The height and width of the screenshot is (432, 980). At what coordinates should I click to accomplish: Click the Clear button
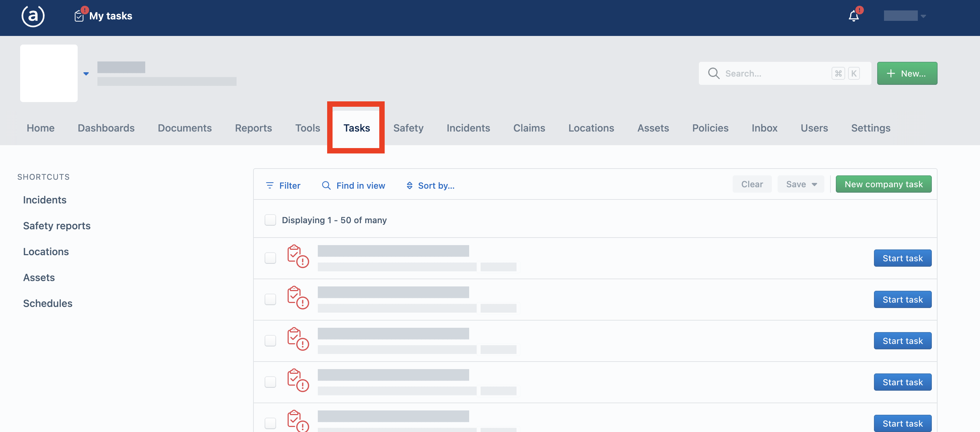click(x=752, y=184)
